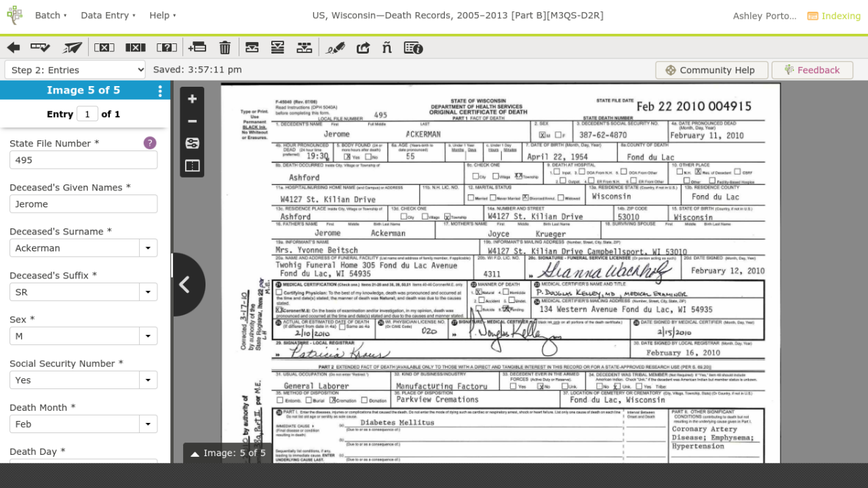This screenshot has width=868, height=488.
Task: Click the Social Security Number field showing Yes
Action: [x=75, y=380]
